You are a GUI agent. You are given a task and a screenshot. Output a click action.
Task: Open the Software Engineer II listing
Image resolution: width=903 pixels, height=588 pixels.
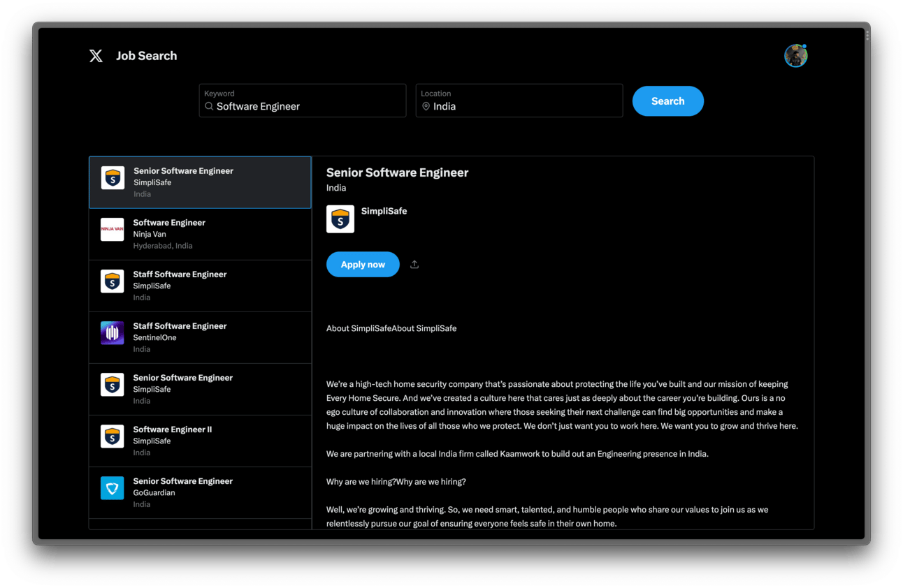tap(200, 441)
